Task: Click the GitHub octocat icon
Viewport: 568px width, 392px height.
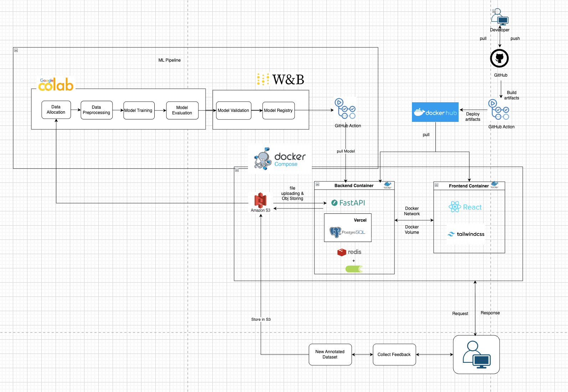Action: [x=499, y=58]
